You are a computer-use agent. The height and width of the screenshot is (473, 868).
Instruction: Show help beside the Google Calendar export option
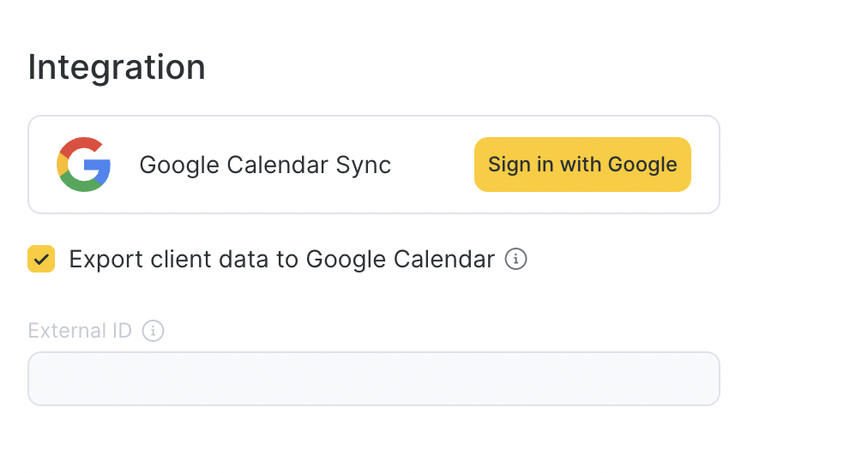[515, 259]
